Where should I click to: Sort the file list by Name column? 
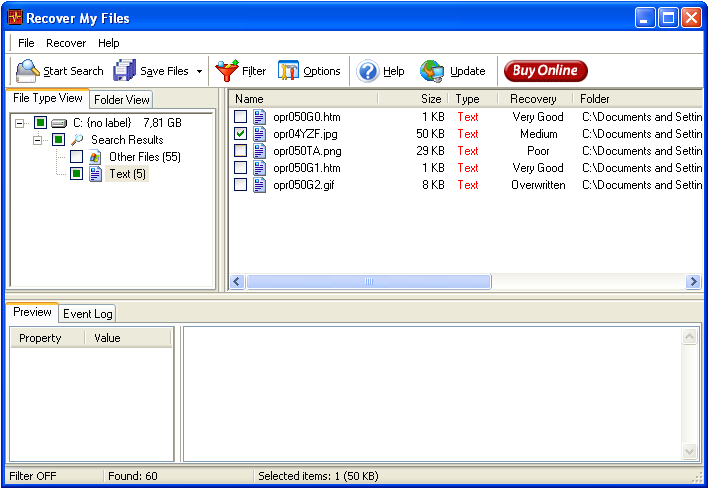303,99
